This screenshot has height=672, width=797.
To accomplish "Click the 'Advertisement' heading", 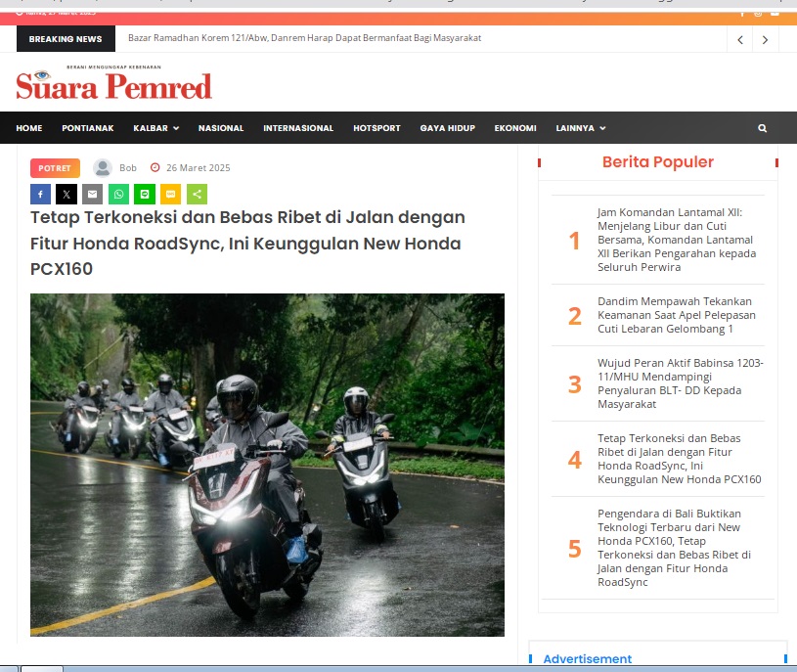I will pyautogui.click(x=588, y=658).
